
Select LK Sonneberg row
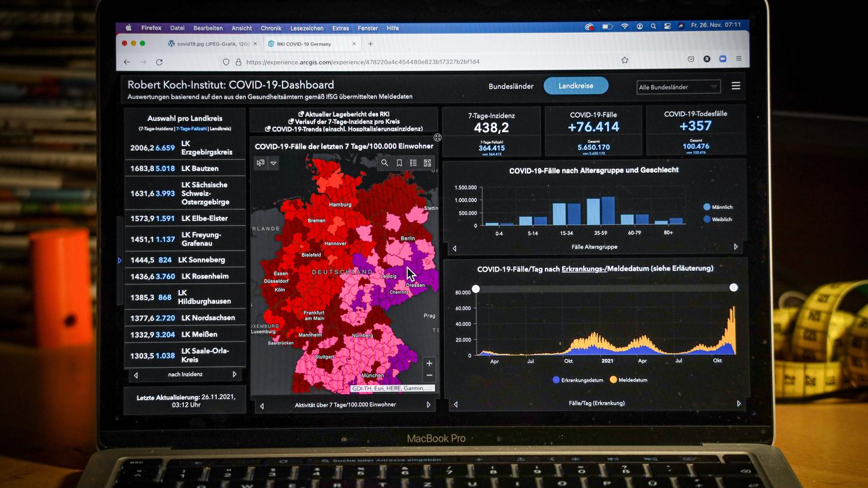[x=185, y=260]
